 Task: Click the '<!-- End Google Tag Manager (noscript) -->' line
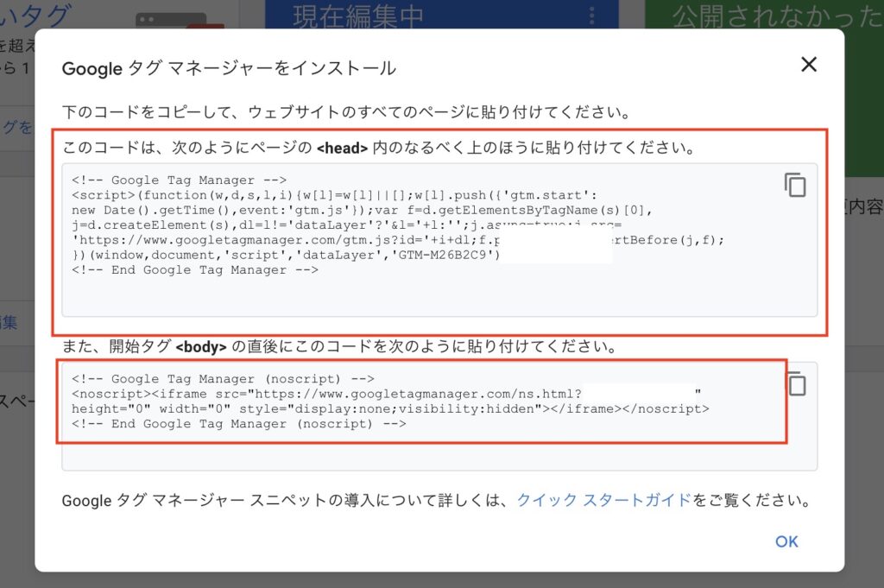point(238,424)
